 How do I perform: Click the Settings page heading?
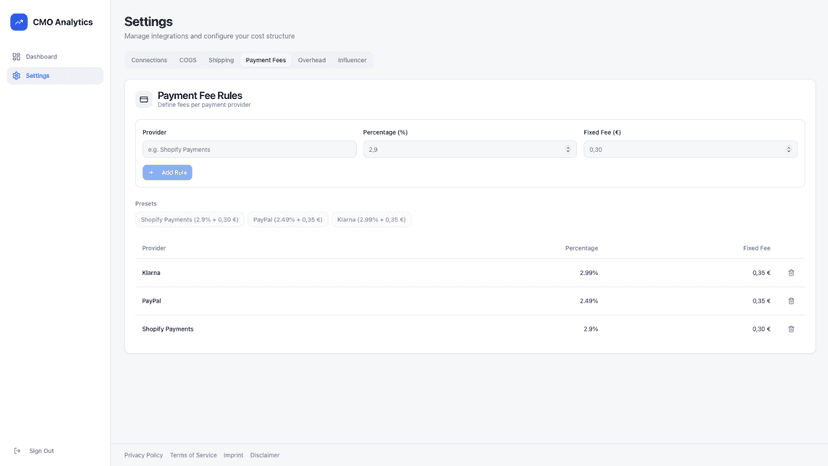[x=148, y=22]
